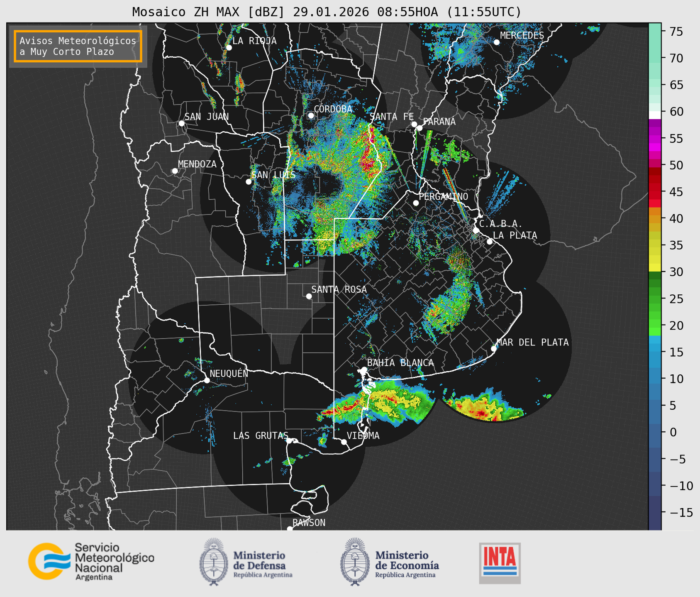Click the Avisos Meteorológicos a Muy Corto Plazo box
This screenshot has height=597, width=700.
(x=78, y=46)
